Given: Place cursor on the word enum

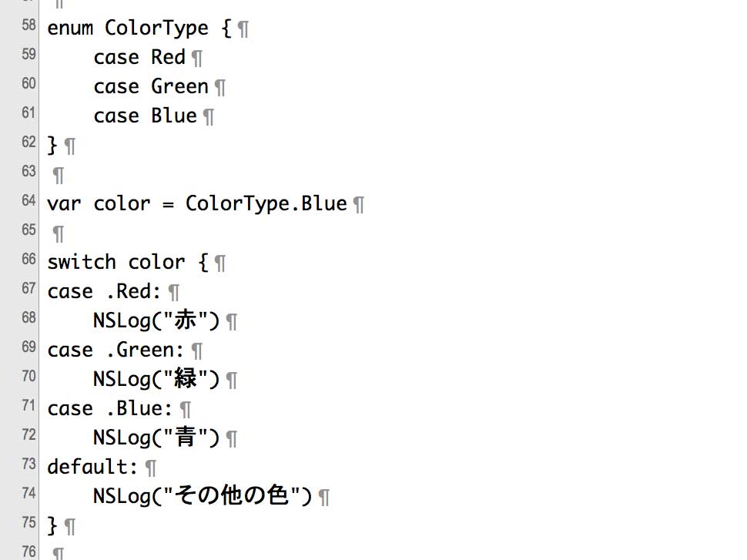Looking at the screenshot, I should (x=70, y=29).
